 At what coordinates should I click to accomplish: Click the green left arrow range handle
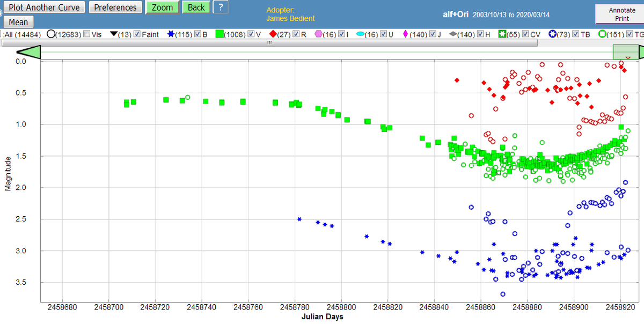pos(29,52)
